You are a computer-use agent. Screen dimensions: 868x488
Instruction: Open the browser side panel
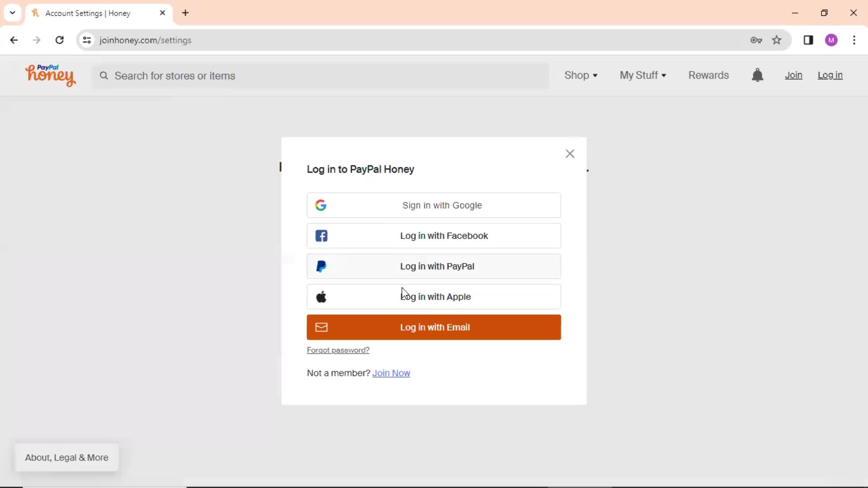tap(808, 40)
